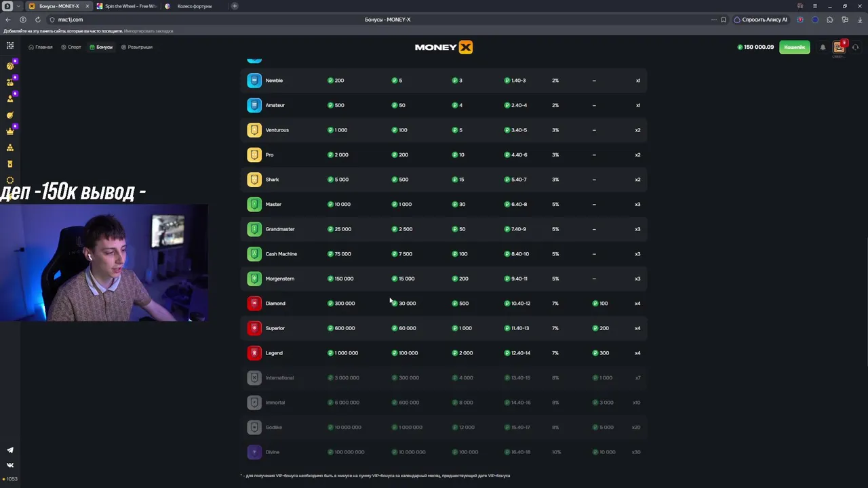Image resolution: width=868 pixels, height=488 pixels.
Task: Open notifications bell icon
Action: tap(823, 47)
